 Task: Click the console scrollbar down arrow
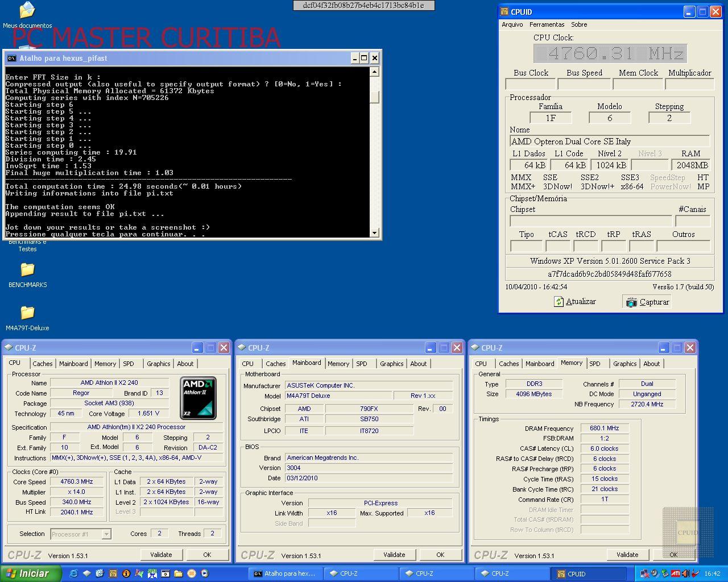point(374,232)
